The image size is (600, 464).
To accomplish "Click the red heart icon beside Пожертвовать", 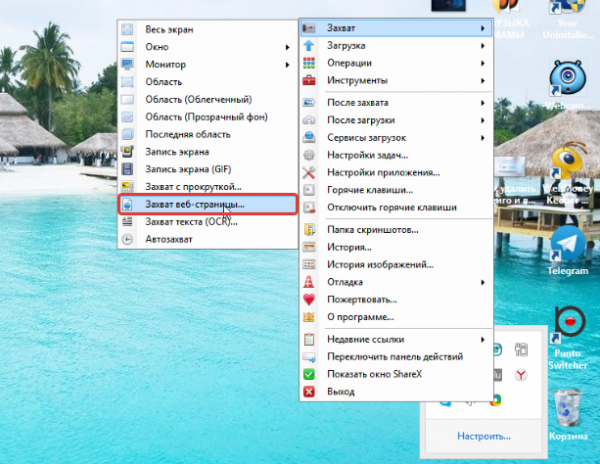I will [x=309, y=300].
